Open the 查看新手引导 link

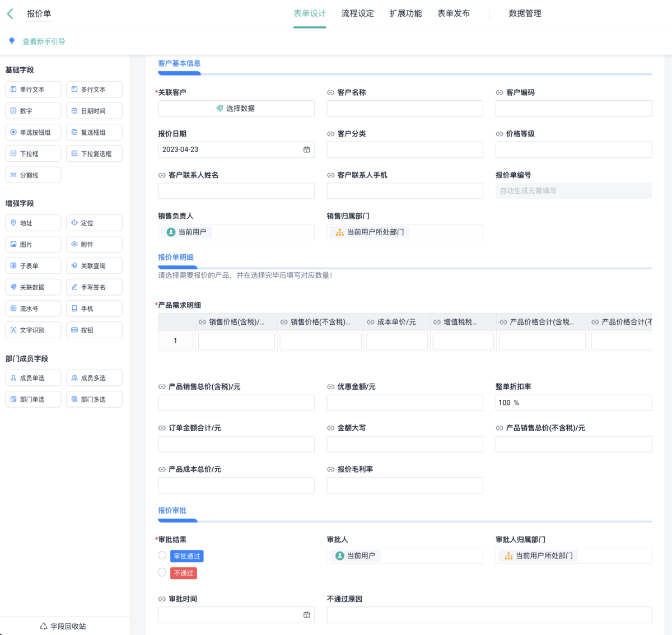(x=44, y=41)
